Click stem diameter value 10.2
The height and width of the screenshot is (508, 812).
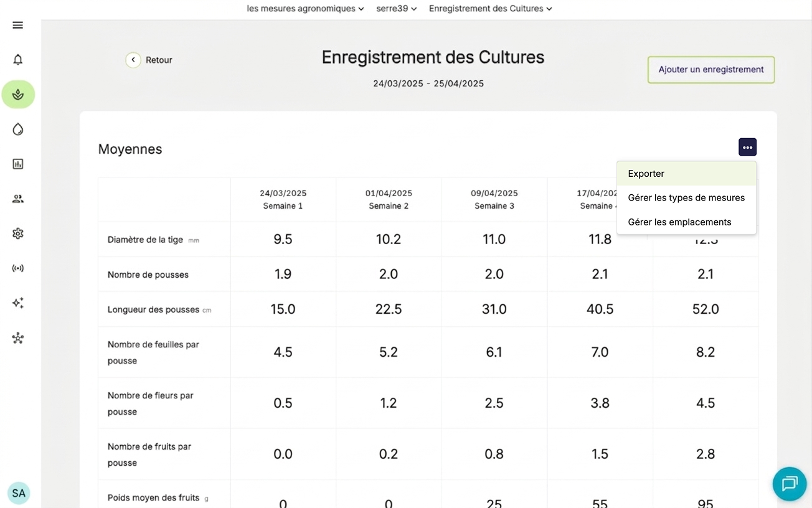coord(389,240)
